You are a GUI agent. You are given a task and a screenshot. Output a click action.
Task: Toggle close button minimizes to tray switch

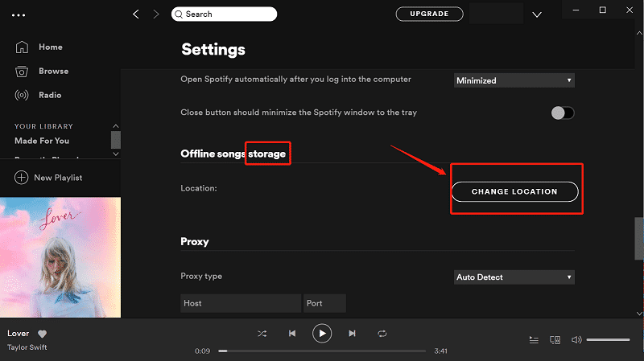(x=563, y=113)
